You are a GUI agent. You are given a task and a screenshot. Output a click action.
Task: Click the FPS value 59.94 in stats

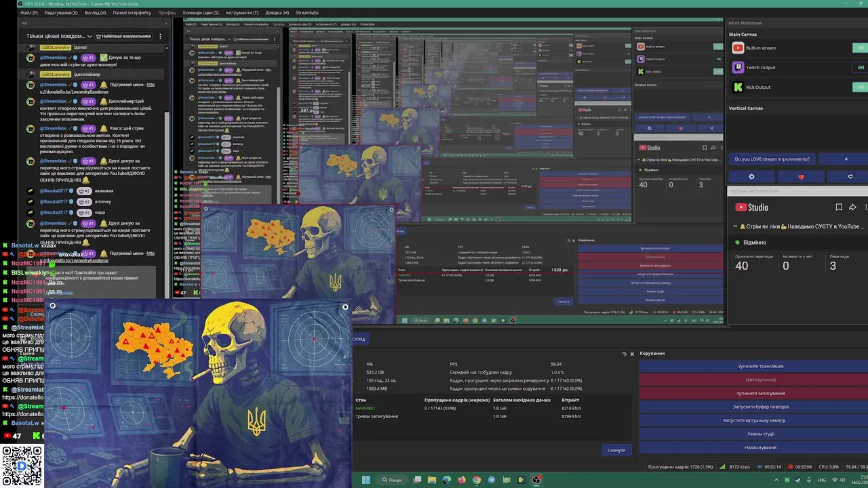[556, 364]
